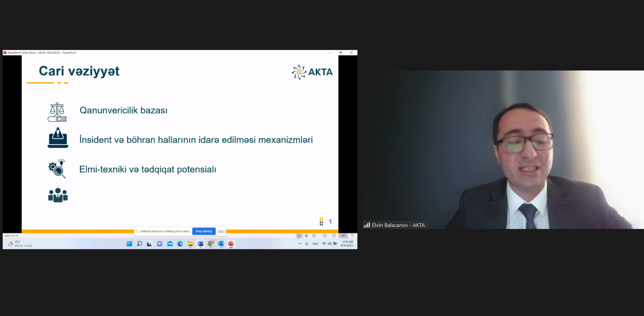Image resolution: width=644 pixels, height=316 pixels.
Task: Toggle microphone icon in system tray
Action: click(307, 244)
